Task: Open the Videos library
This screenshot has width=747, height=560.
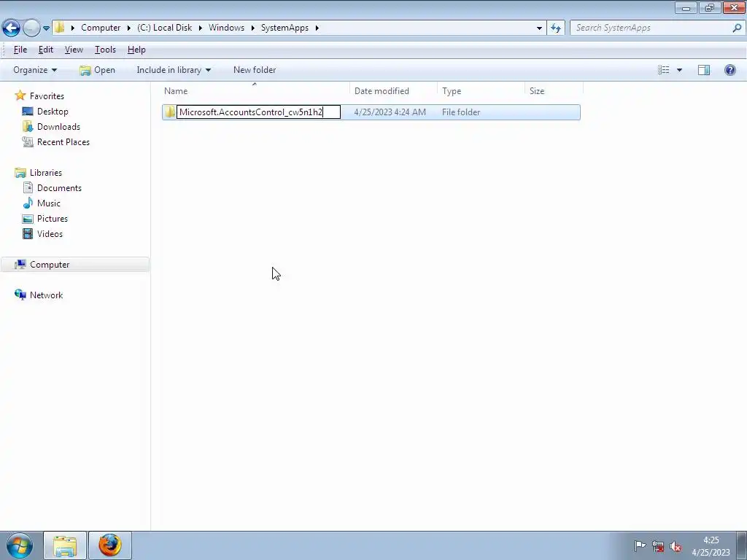Action: tap(50, 234)
